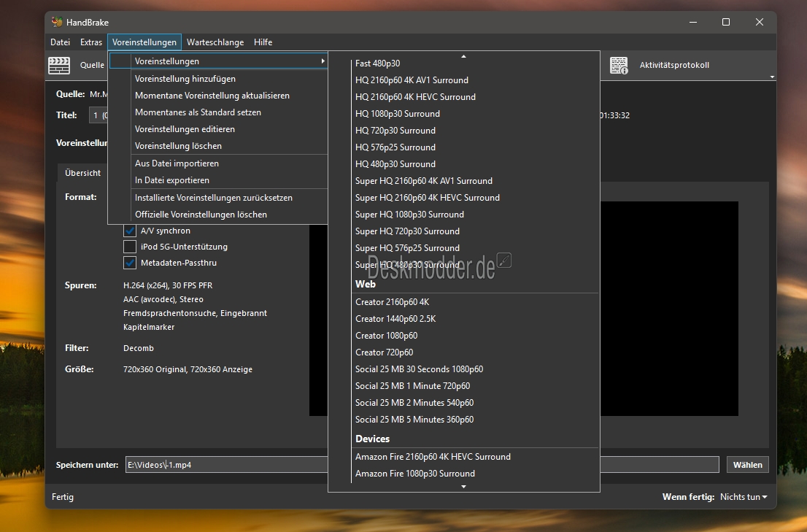Click the preset list scroll-up arrow
The width and height of the screenshot is (807, 532).
(x=464, y=56)
